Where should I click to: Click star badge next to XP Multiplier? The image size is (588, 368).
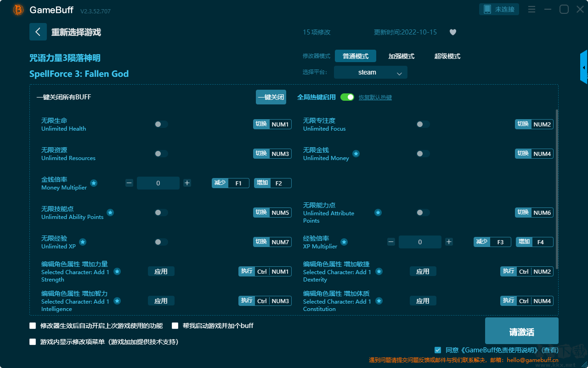pyautogui.click(x=344, y=242)
